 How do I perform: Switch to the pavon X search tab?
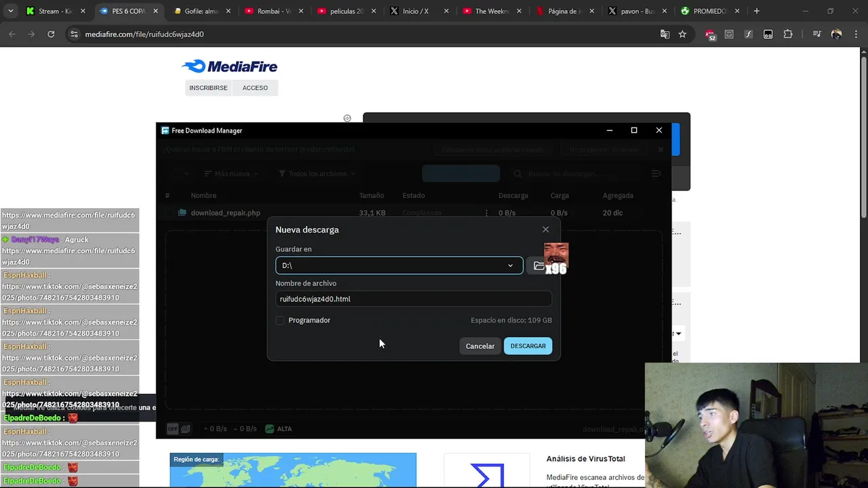tap(637, 11)
